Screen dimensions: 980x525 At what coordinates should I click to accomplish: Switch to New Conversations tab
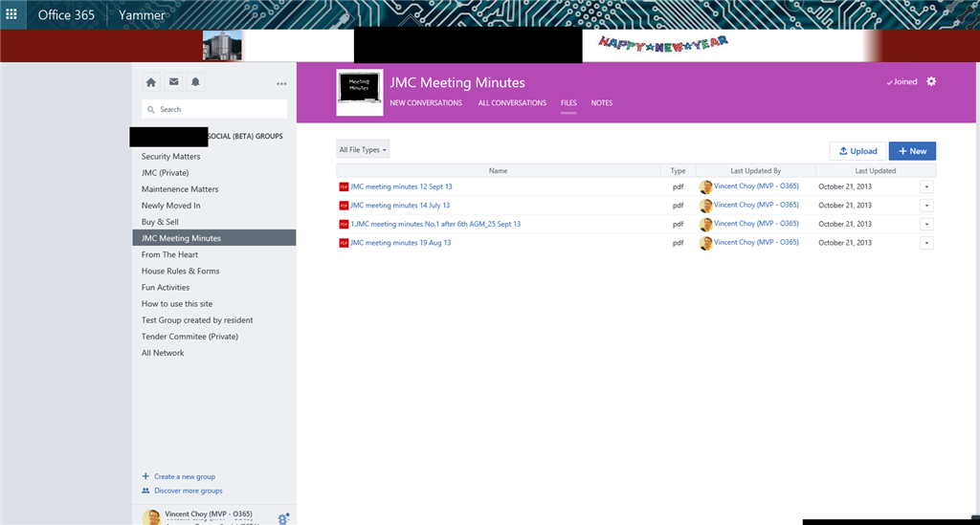[x=426, y=103]
